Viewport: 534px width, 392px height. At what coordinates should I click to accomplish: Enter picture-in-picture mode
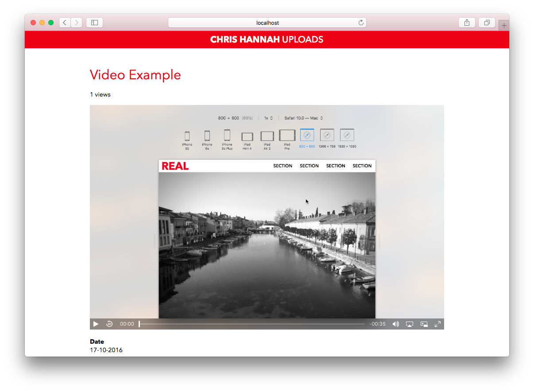424,324
